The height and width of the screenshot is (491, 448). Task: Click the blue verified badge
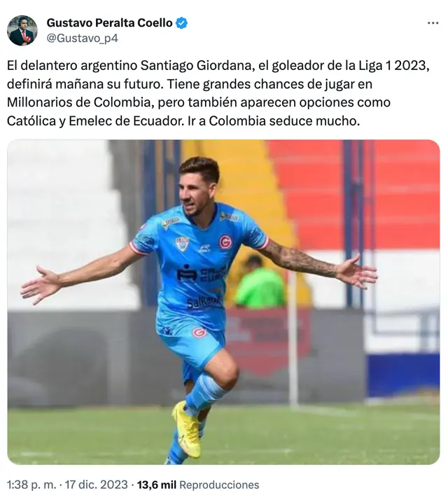pyautogui.click(x=182, y=23)
